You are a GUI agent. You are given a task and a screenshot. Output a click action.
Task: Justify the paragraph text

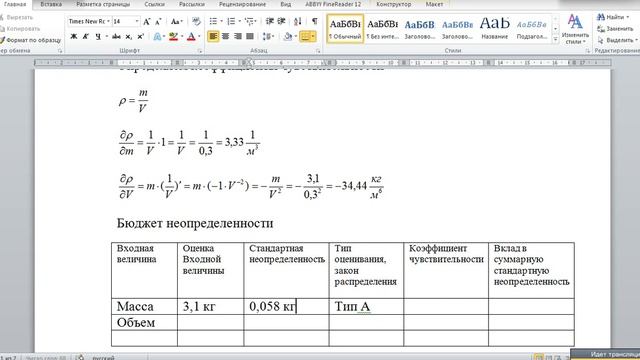coord(250,37)
